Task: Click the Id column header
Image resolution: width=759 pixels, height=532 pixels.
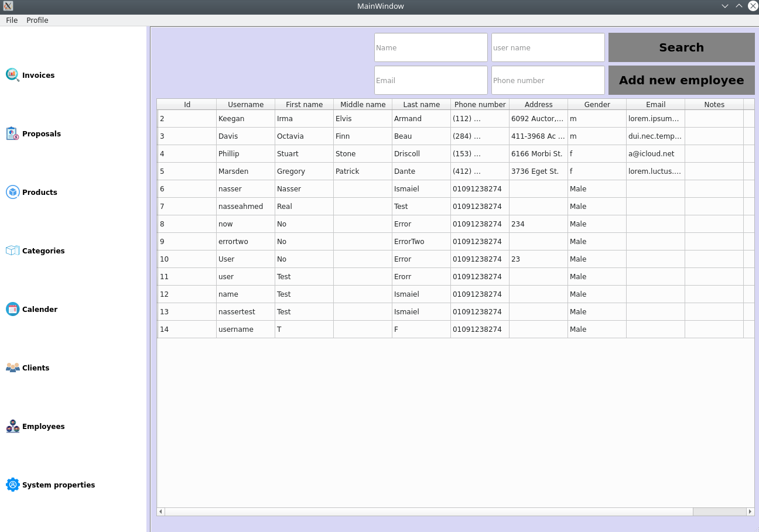Action: pyautogui.click(x=186, y=104)
